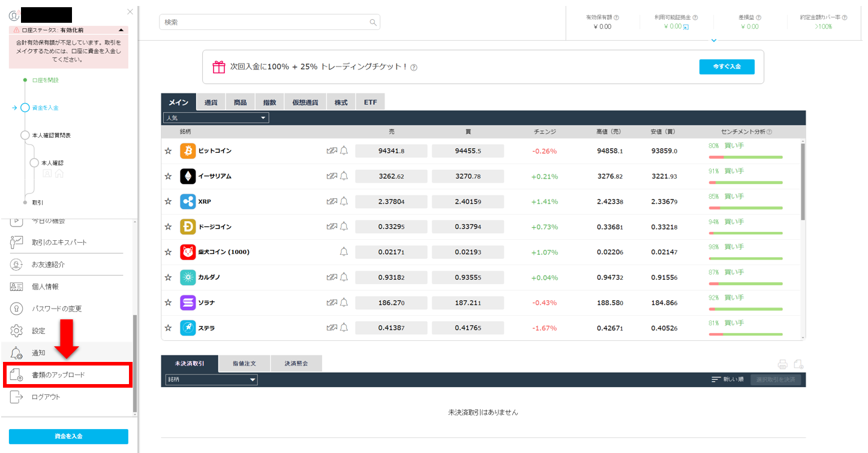Click the magnifier icon in search box
Image resolution: width=868 pixels, height=453 pixels.
coord(373,22)
